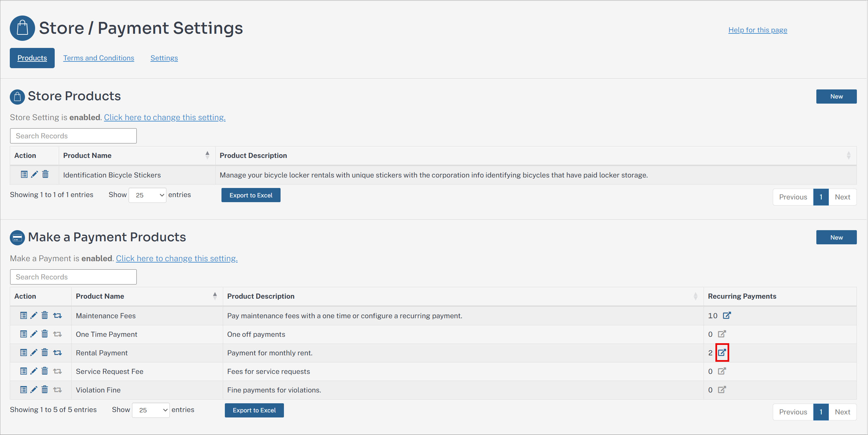
Task: Sort Store Products by Product Description
Action: click(x=536, y=155)
